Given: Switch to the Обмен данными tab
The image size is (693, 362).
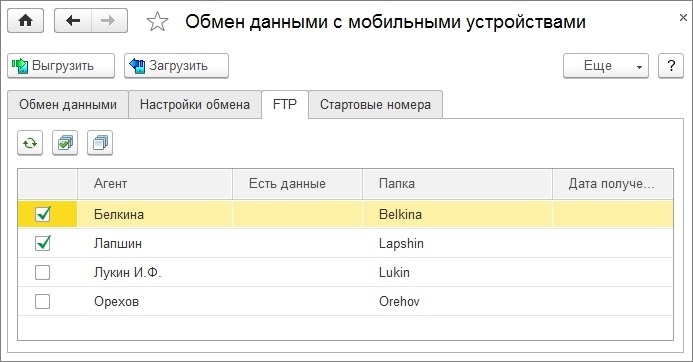Looking at the screenshot, I should point(68,105).
